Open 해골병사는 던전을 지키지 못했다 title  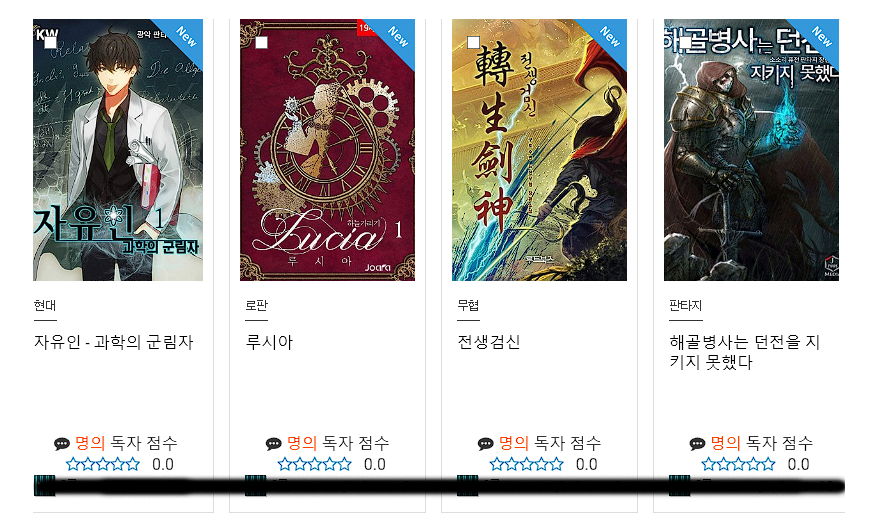[x=744, y=352]
